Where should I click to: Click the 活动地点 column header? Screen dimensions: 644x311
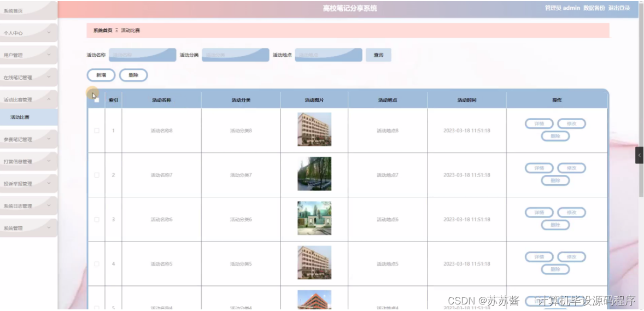pos(387,100)
